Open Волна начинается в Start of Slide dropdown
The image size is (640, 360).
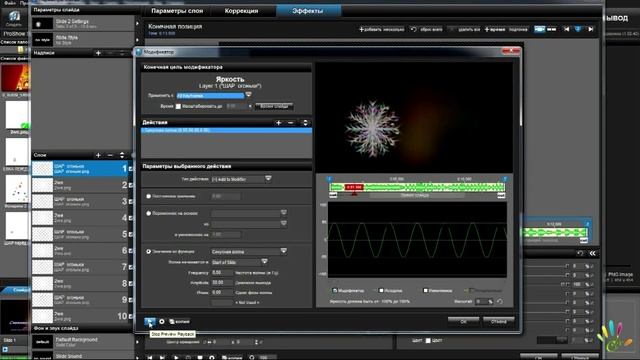point(264,262)
